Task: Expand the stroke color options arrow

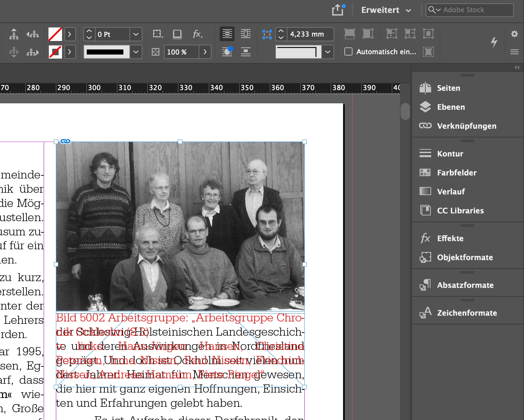Action: coord(70,52)
